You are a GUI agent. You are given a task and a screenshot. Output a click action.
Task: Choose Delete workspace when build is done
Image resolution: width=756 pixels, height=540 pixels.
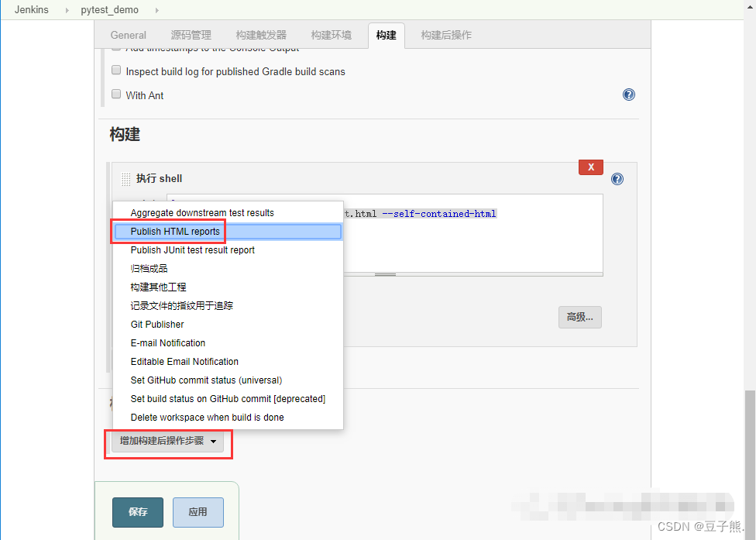point(228,418)
